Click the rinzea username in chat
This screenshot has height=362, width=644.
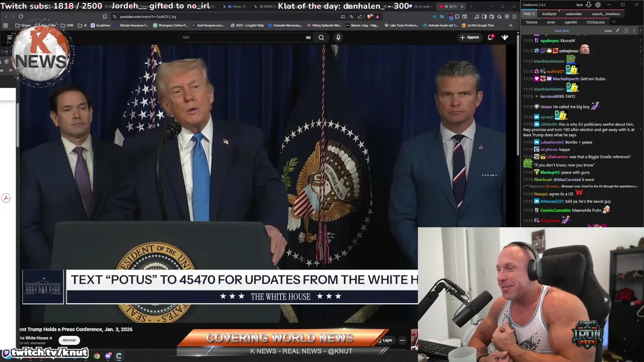tap(546, 107)
